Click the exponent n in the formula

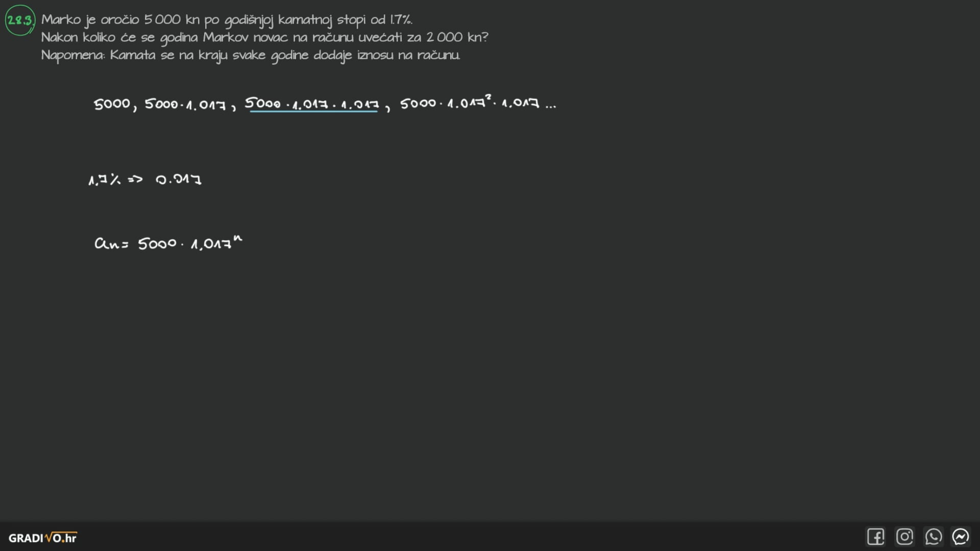[238, 238]
